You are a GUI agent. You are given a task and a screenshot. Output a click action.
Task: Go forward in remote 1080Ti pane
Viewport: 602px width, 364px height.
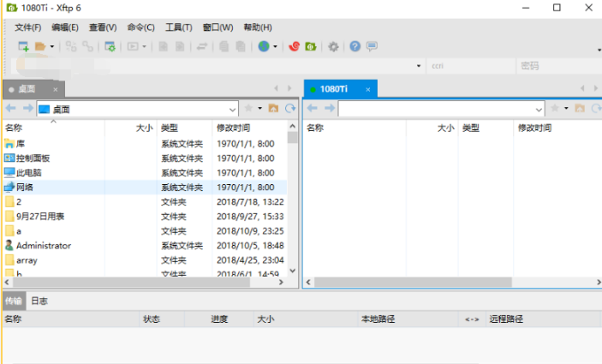click(330, 108)
